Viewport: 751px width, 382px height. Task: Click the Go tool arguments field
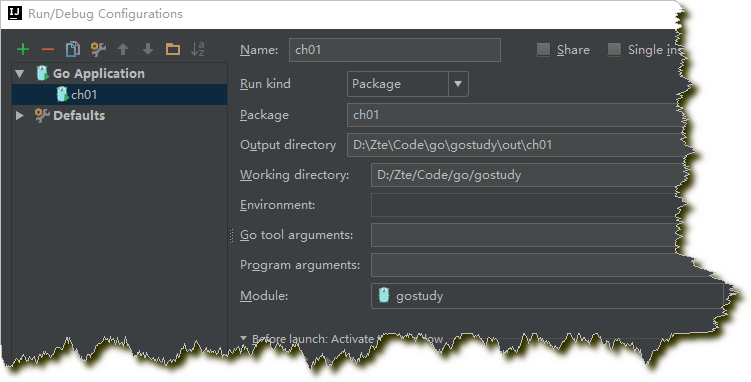(x=524, y=235)
